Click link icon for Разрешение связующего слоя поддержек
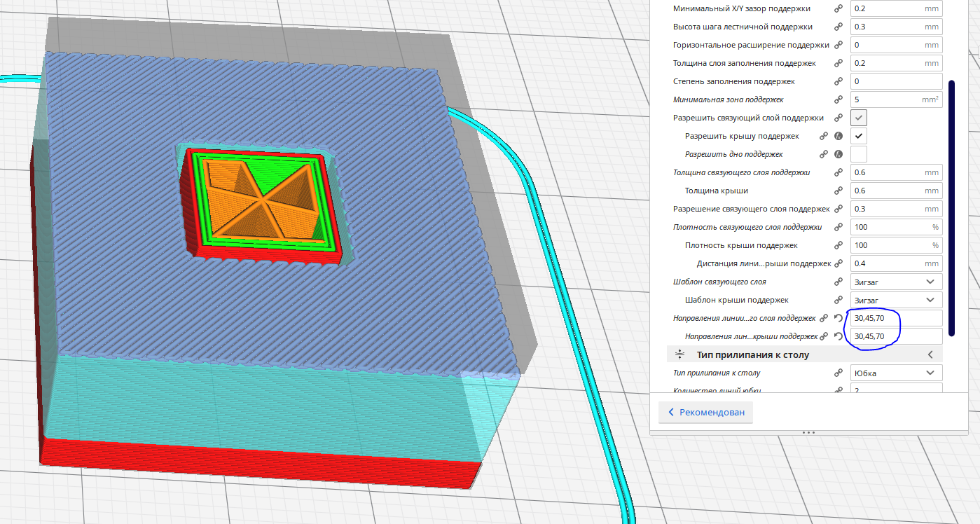Screen dimensions: 980x524 838,209
